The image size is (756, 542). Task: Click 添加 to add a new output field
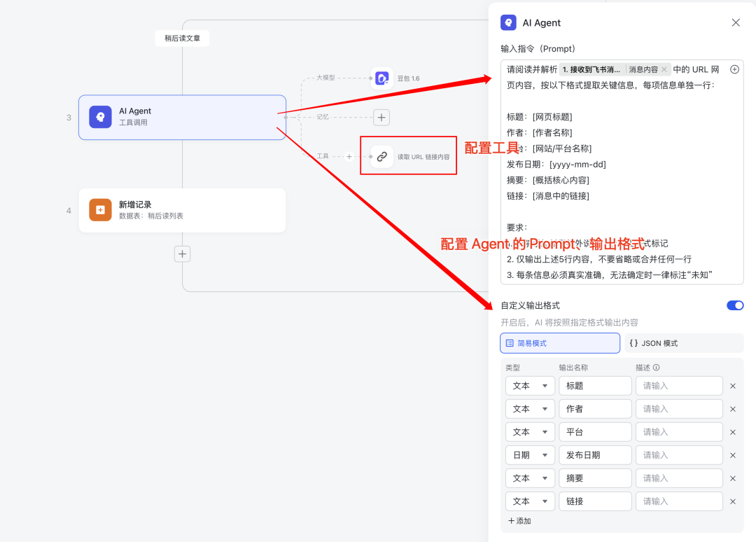518,520
